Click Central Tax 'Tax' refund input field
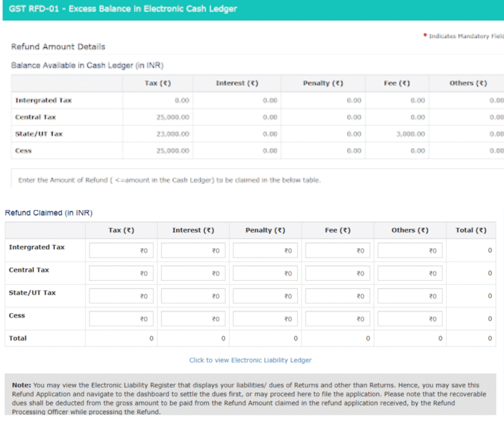Screen dimensions: 504x425 pos(121,273)
